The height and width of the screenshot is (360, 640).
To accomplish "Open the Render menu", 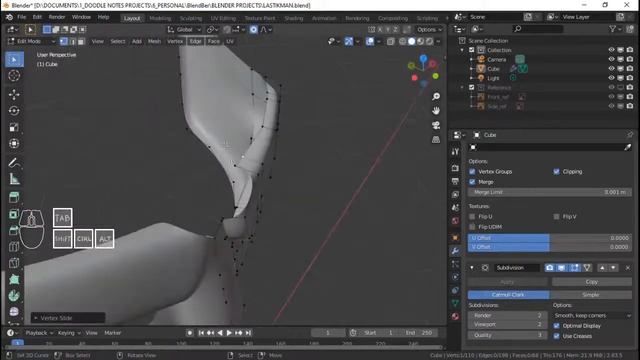I will coord(57,17).
